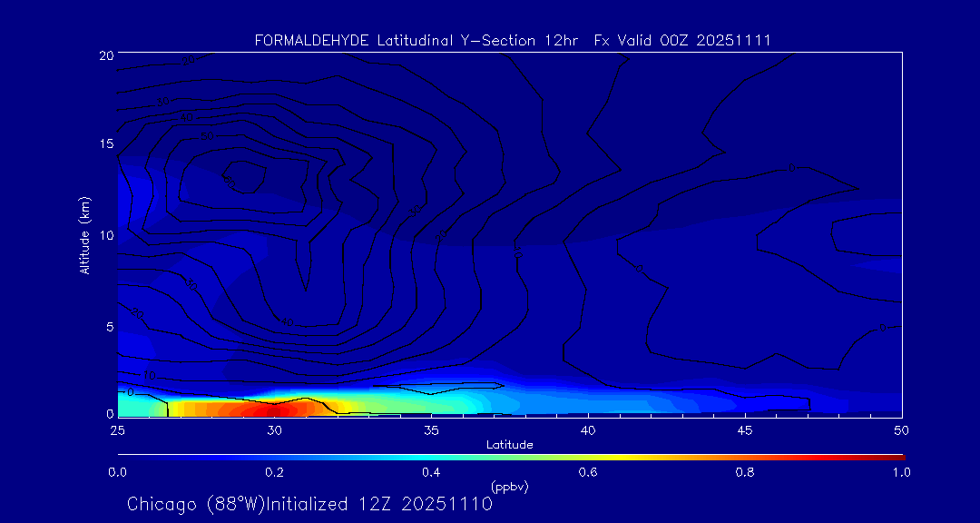Click the (ppbv) units label
Screen dimensions: 980x523
coord(509,487)
